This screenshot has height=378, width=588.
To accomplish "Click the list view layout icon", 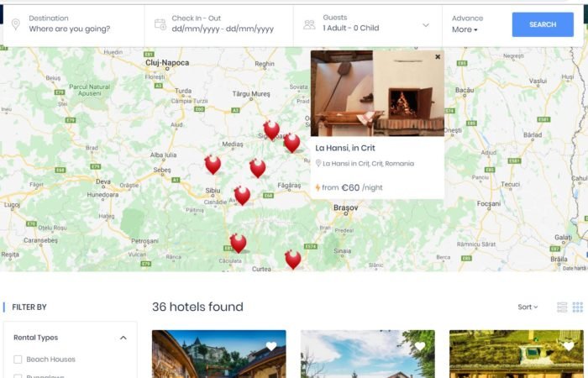I will 562,307.
